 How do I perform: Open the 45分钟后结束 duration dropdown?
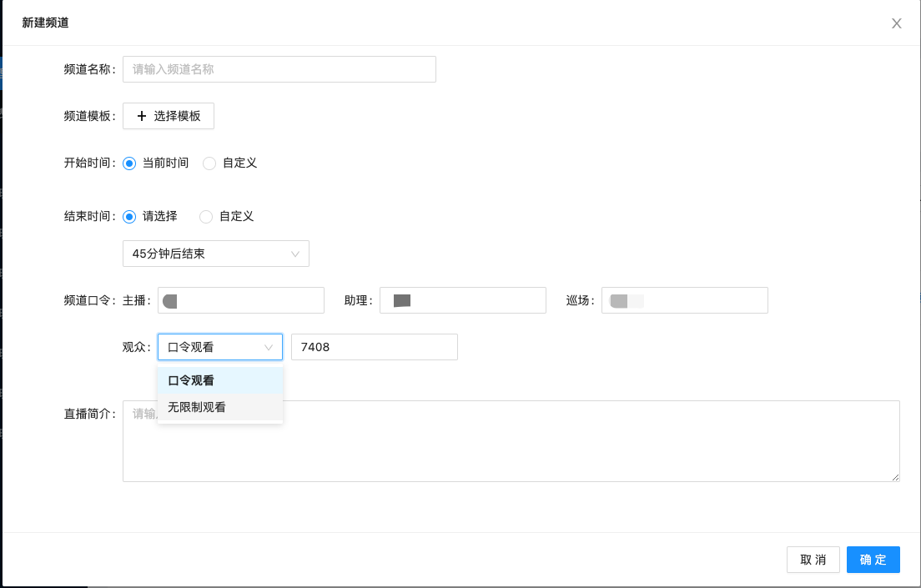pos(215,254)
